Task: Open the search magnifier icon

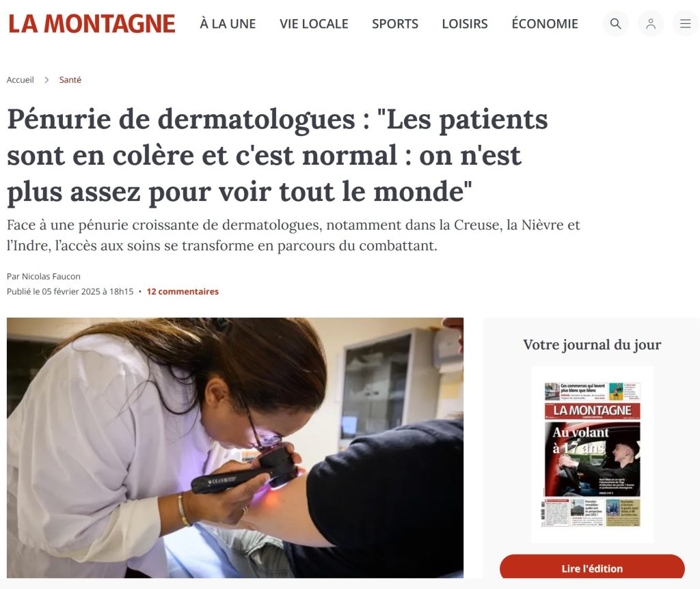Action: tap(616, 24)
